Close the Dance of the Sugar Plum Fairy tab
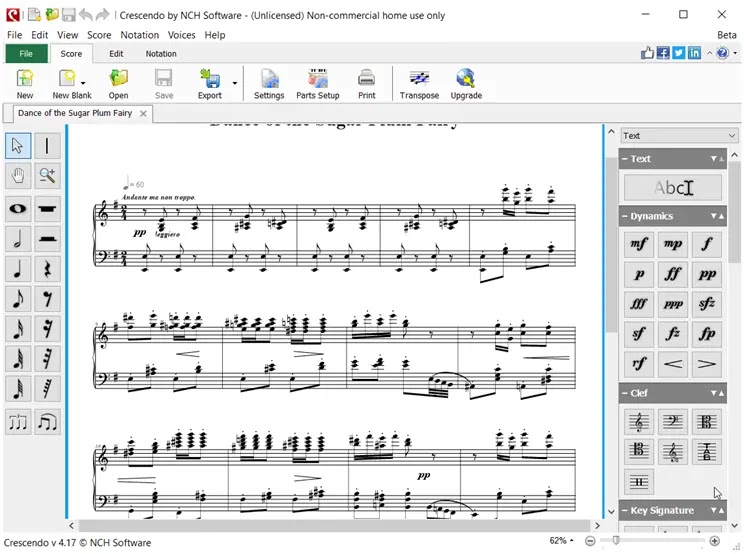 (x=143, y=114)
